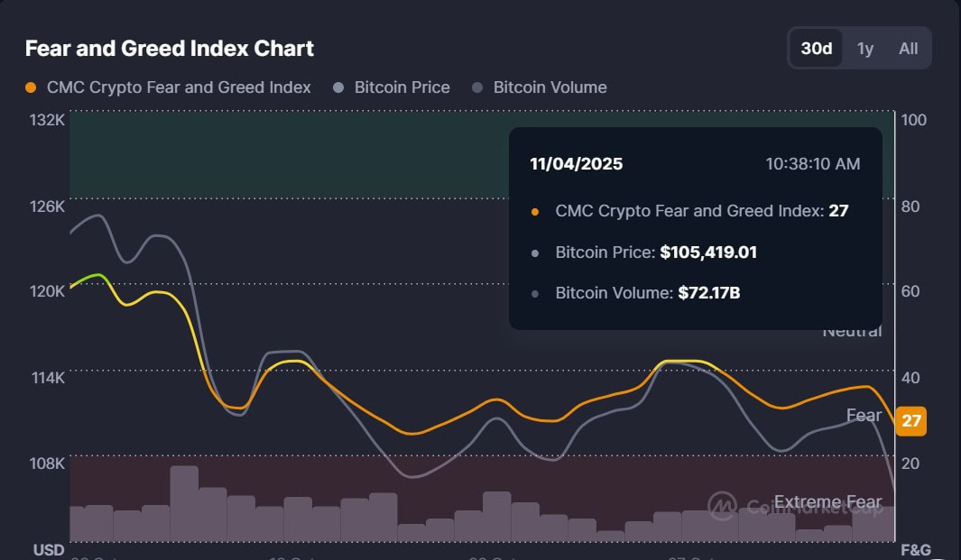
Task: Click the orange 27 index badge
Action: pyautogui.click(x=910, y=420)
